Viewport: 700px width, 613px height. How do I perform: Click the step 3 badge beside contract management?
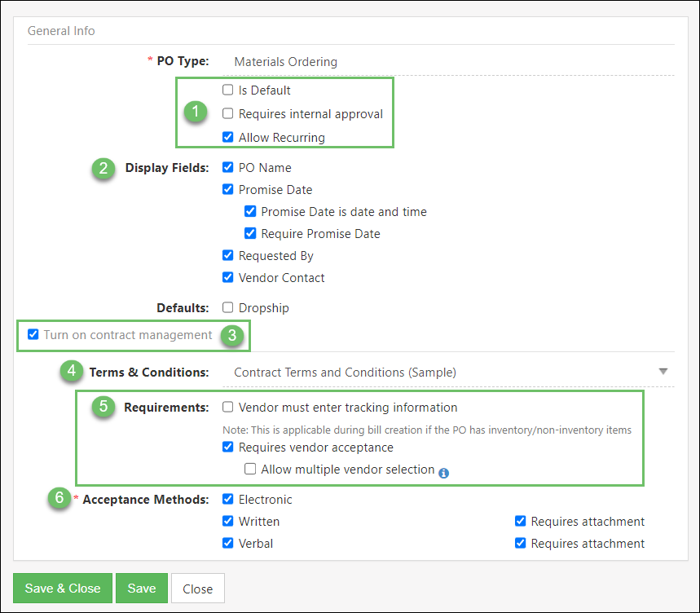[x=231, y=335]
